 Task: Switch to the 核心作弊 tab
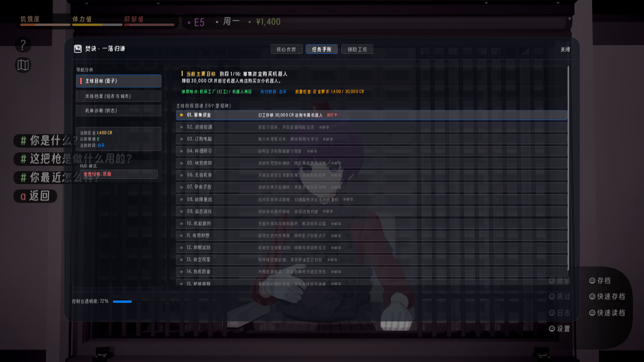286,49
